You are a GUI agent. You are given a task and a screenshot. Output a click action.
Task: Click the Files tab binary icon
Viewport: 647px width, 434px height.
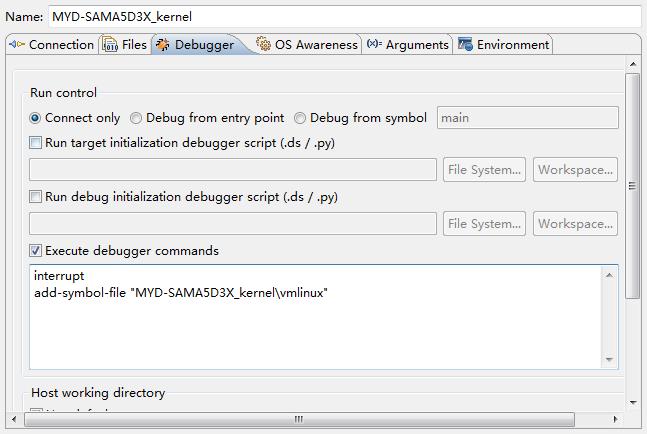click(110, 44)
